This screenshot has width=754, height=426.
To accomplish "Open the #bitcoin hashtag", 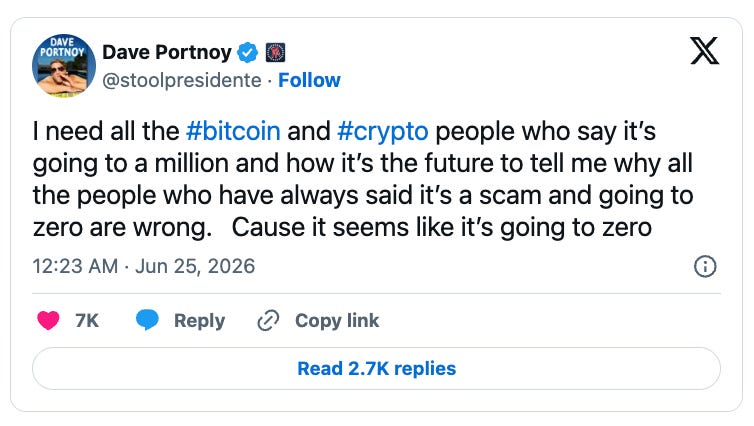I will tap(233, 131).
